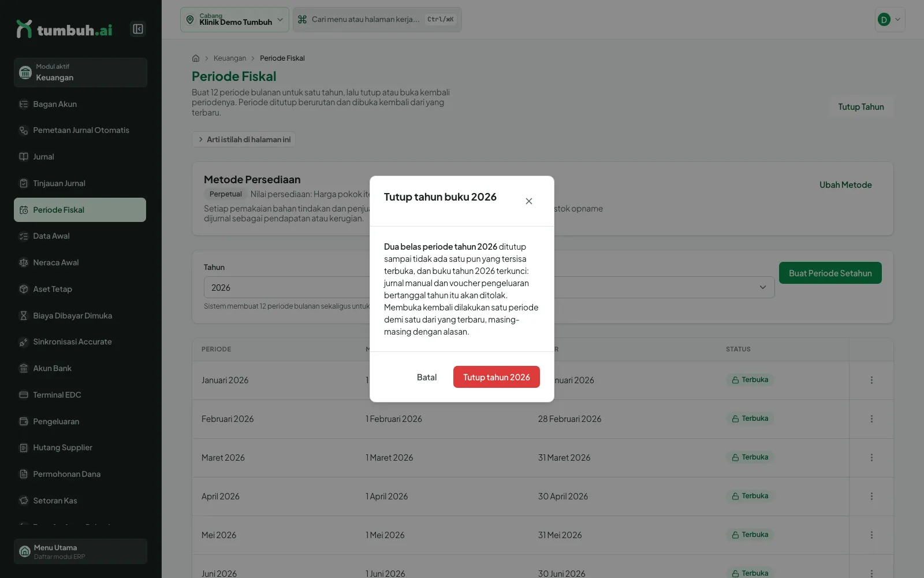
Task: Confirm with the red Tutup tahun 2026 button
Action: [497, 377]
